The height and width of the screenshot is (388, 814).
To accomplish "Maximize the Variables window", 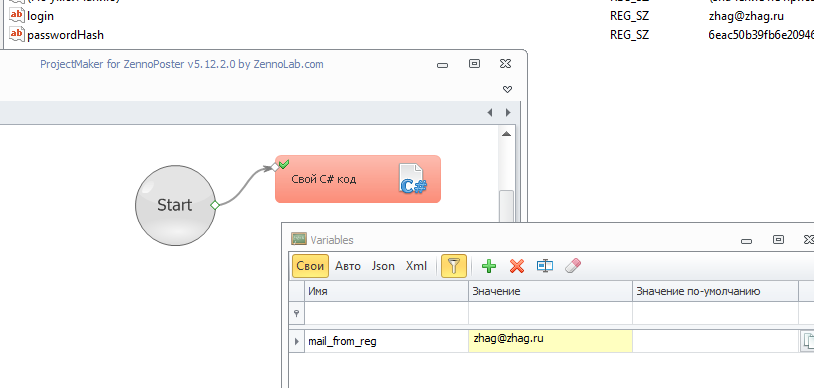I will click(778, 239).
